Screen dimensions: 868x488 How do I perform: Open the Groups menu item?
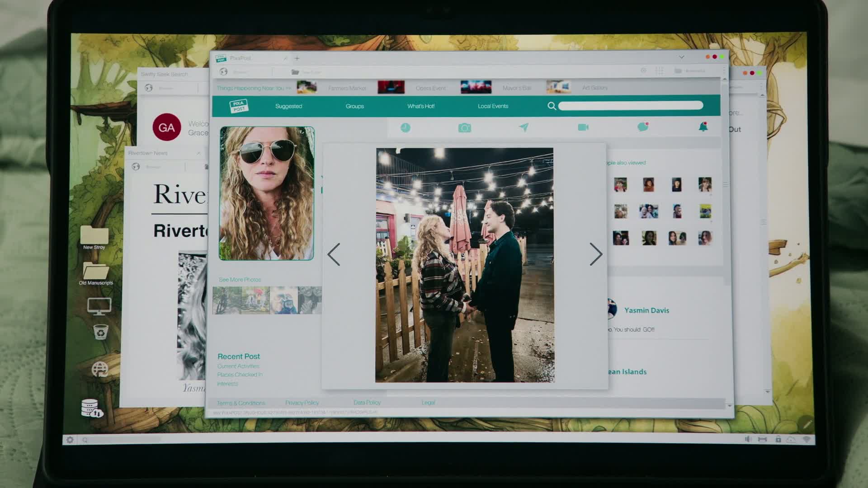pos(354,106)
